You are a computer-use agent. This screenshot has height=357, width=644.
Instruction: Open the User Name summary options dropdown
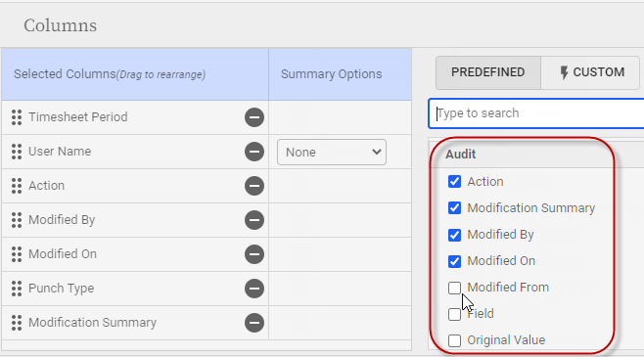[332, 153]
